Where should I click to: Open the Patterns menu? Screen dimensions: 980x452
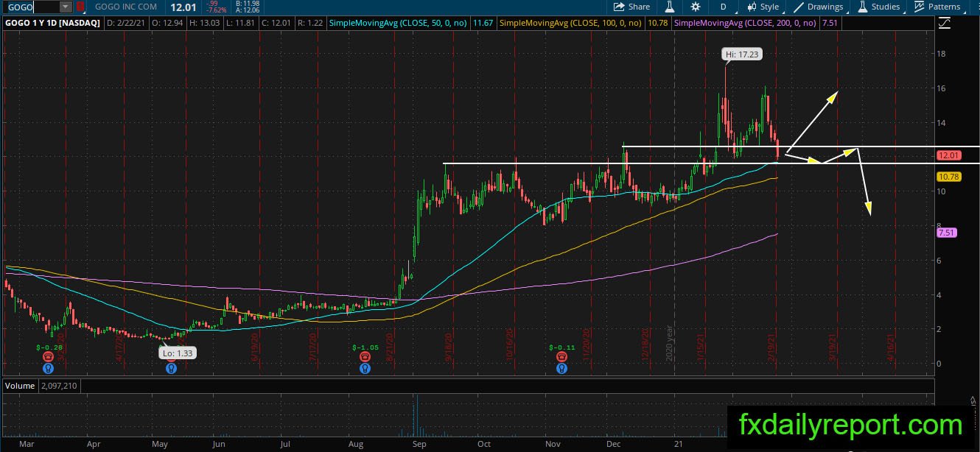click(937, 7)
